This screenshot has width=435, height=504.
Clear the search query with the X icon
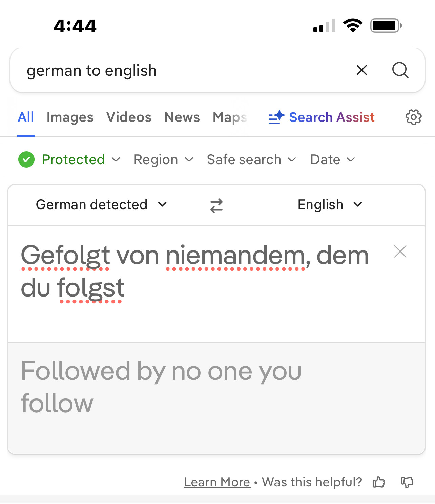[362, 70]
